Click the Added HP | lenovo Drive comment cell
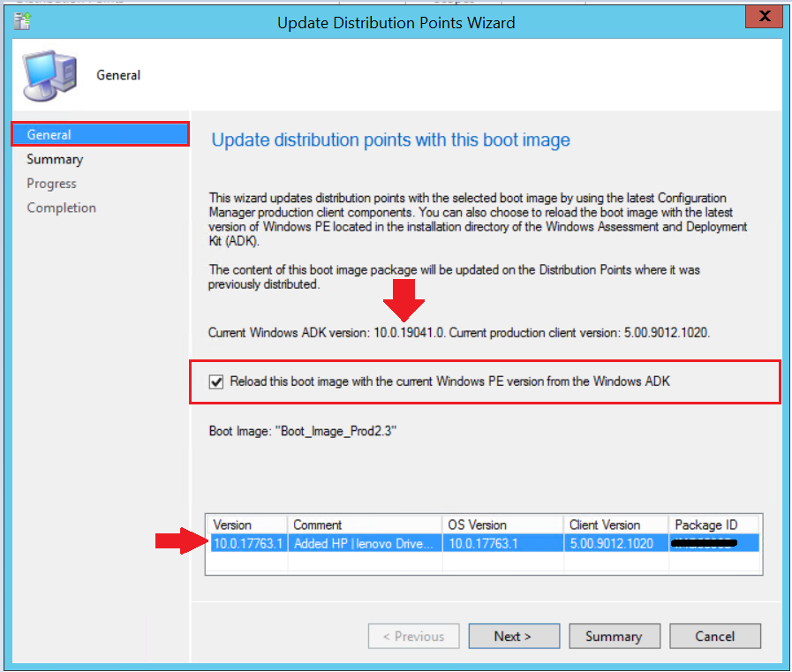This screenshot has width=792, height=672. 364,543
